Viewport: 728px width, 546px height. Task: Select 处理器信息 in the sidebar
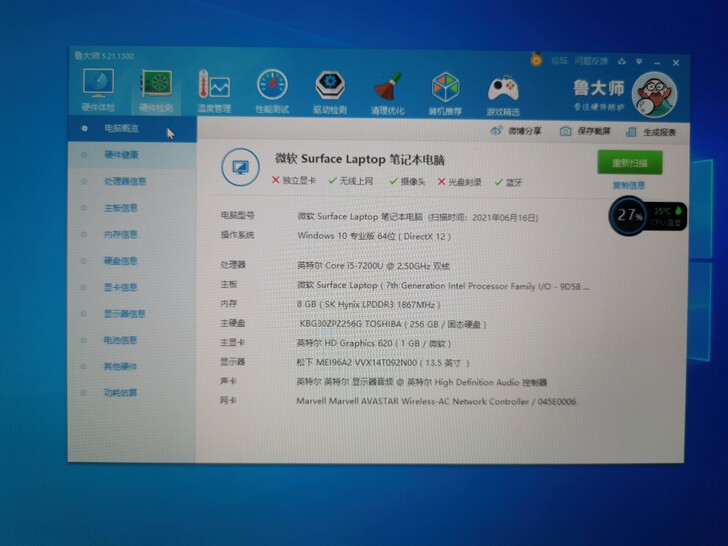tap(132, 181)
